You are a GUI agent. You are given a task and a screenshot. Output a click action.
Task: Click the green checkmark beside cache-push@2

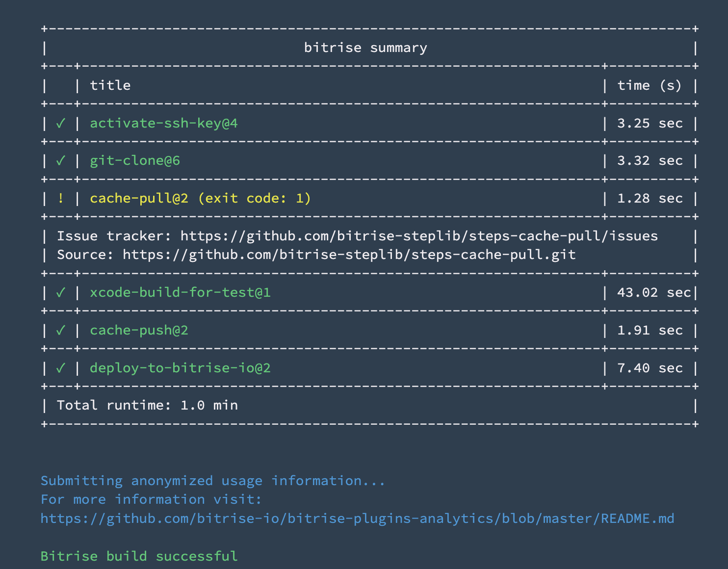pos(61,330)
